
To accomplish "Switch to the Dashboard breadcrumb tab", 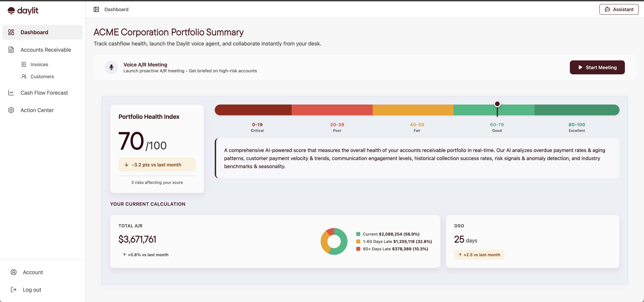I will pyautogui.click(x=116, y=9).
